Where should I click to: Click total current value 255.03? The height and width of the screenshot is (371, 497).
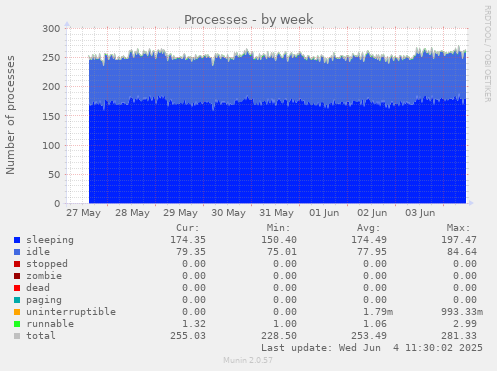point(188,336)
